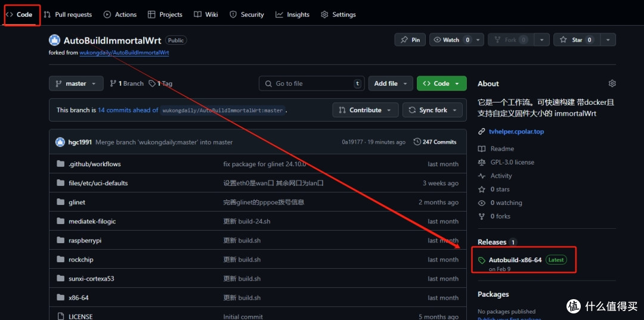Open the glinet folder

[77, 202]
